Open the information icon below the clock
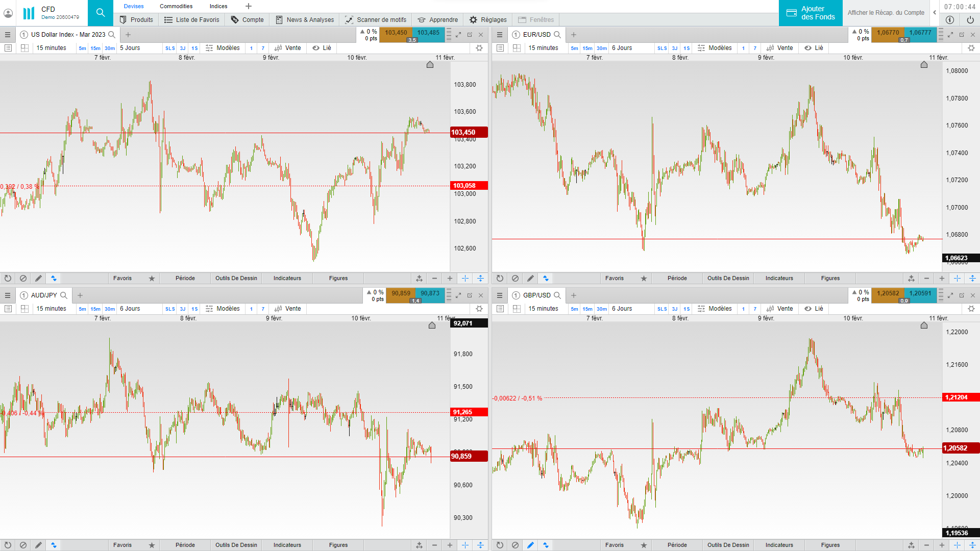The image size is (980, 551). (949, 20)
